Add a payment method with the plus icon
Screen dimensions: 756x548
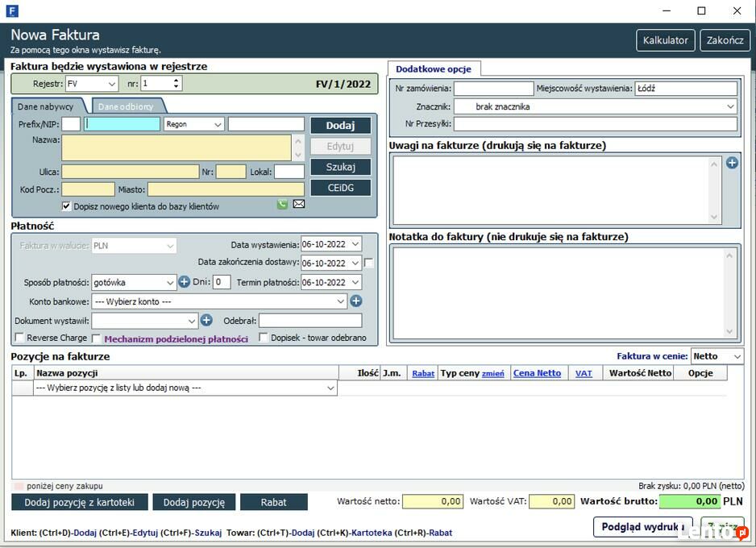coord(184,281)
